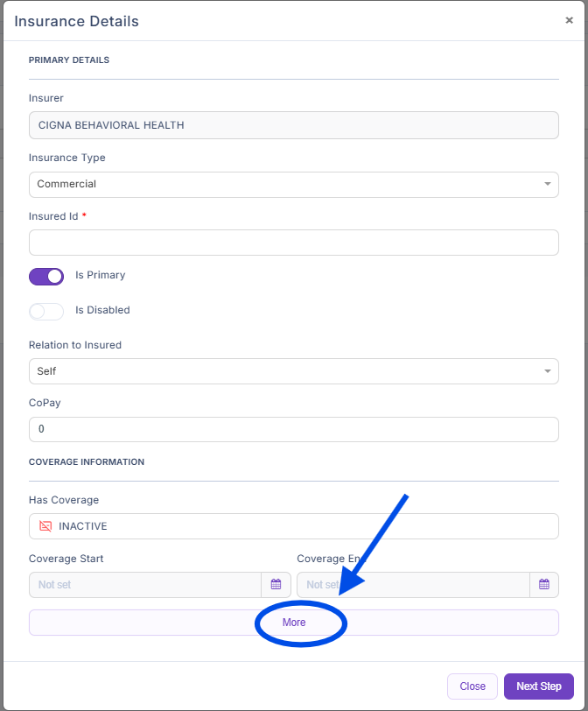This screenshot has width=588, height=711.
Task: Open dropdown showing Commercial value
Action: pyautogui.click(x=280, y=185)
